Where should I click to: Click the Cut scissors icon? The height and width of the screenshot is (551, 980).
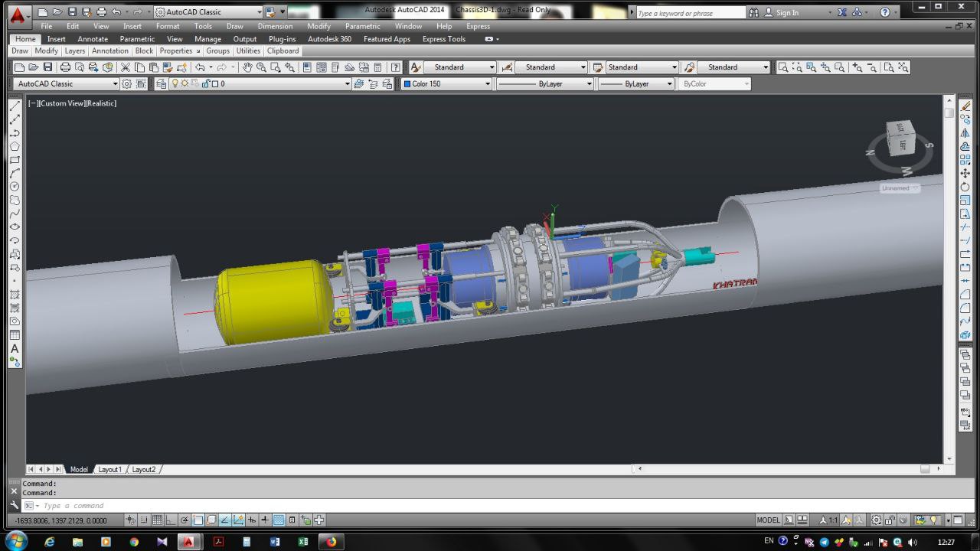point(126,67)
